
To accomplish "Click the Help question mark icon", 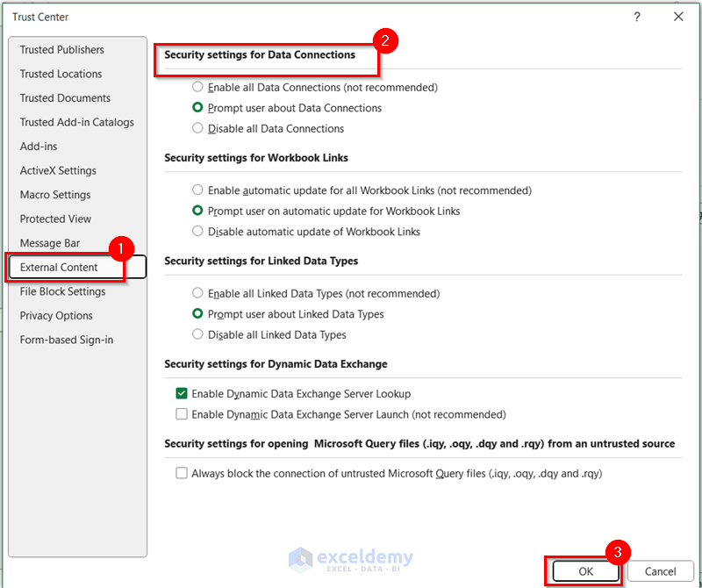I will (637, 17).
